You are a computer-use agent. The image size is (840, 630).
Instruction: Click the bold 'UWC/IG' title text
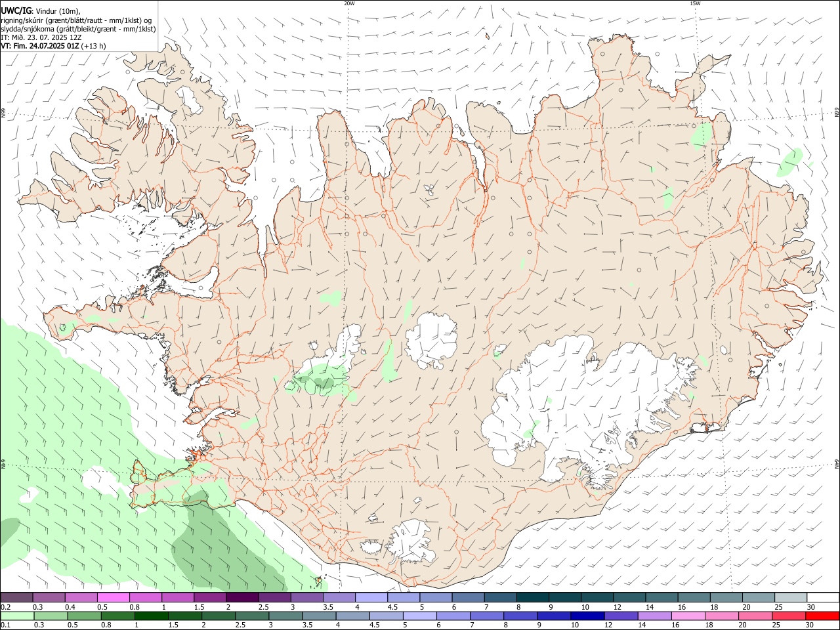16,11
